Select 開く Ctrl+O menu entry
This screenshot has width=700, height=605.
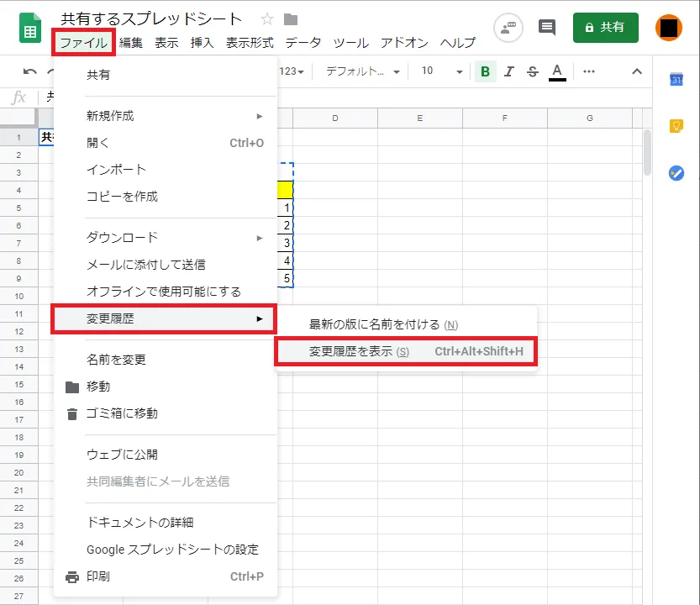(x=166, y=143)
